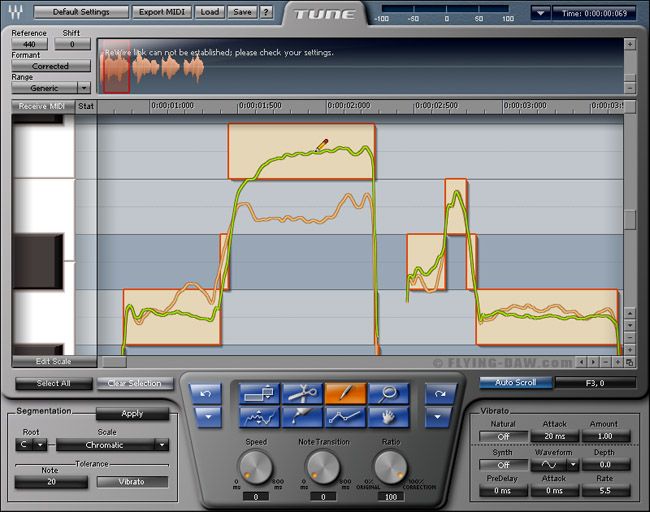Click the Shift 0 value field

(x=72, y=44)
